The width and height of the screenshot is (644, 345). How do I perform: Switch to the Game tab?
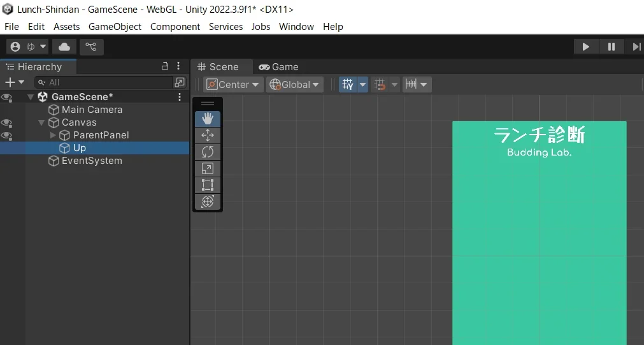(278, 66)
